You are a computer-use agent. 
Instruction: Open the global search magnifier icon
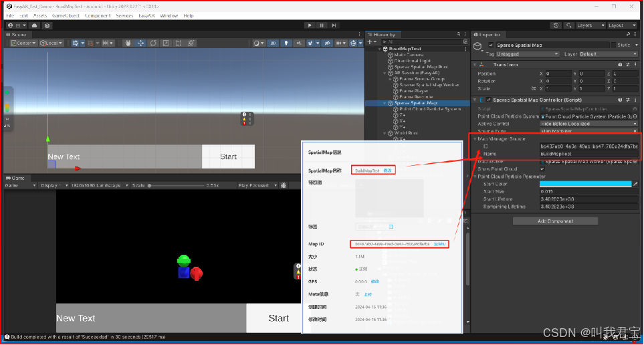click(x=569, y=25)
